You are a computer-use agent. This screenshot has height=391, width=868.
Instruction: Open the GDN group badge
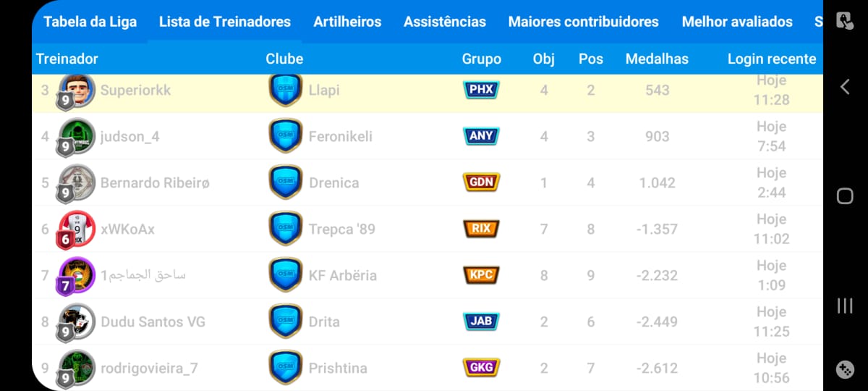(481, 182)
